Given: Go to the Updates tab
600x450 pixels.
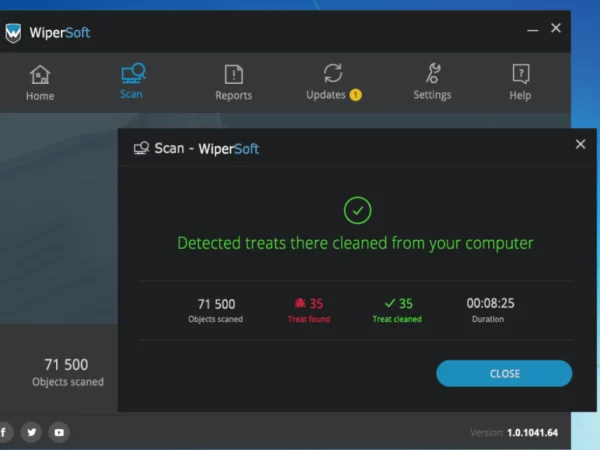Looking at the screenshot, I should (333, 82).
